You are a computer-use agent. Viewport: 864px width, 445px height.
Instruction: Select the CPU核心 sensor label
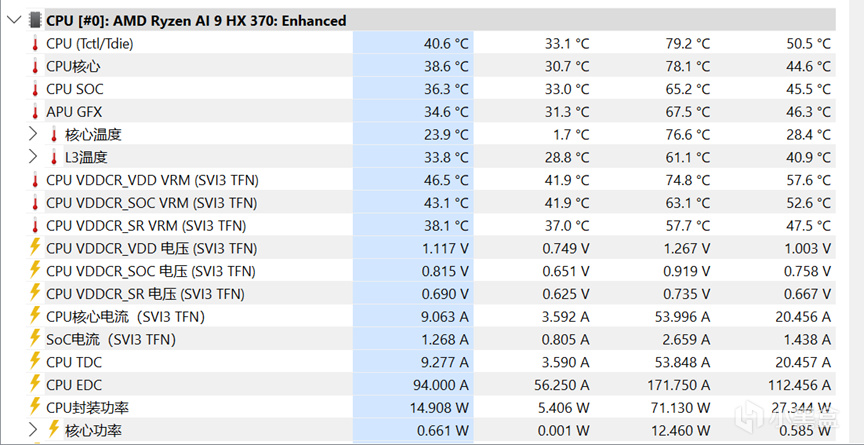tap(73, 67)
